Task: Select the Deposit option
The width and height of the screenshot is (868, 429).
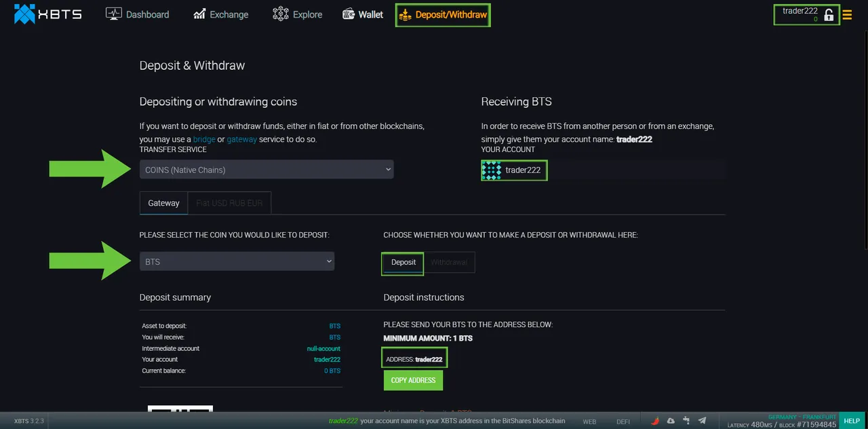Action: point(403,262)
